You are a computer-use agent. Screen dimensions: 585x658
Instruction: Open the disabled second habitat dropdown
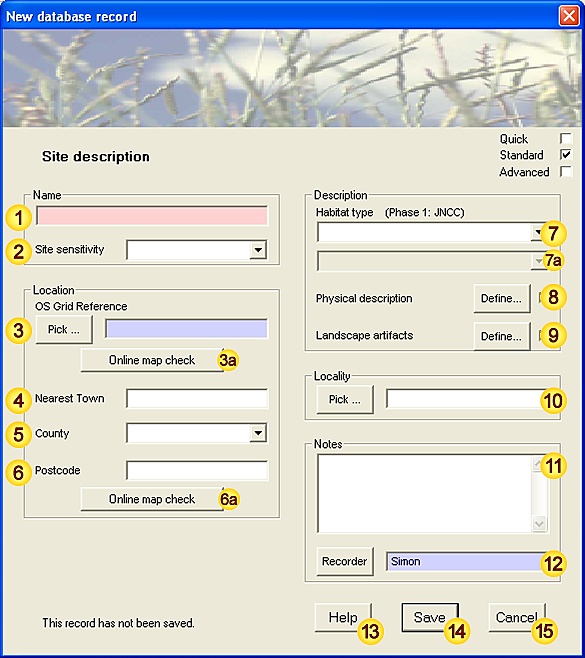(x=431, y=261)
